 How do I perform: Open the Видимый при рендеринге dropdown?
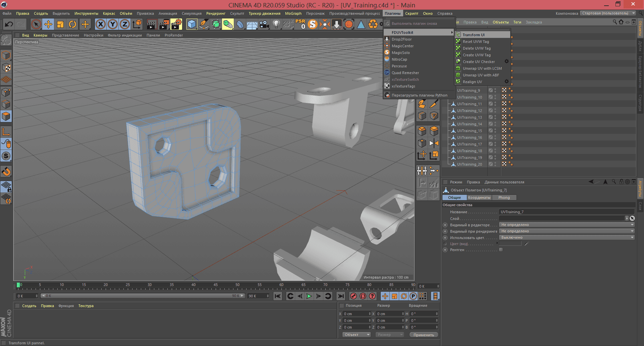pos(567,231)
